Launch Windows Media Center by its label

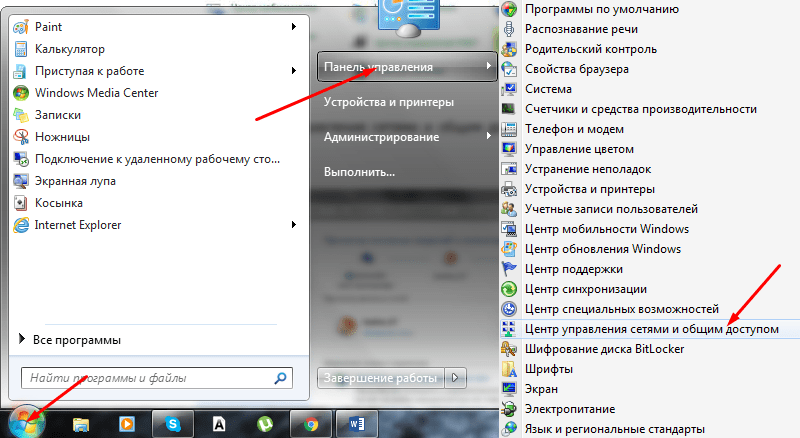click(96, 93)
